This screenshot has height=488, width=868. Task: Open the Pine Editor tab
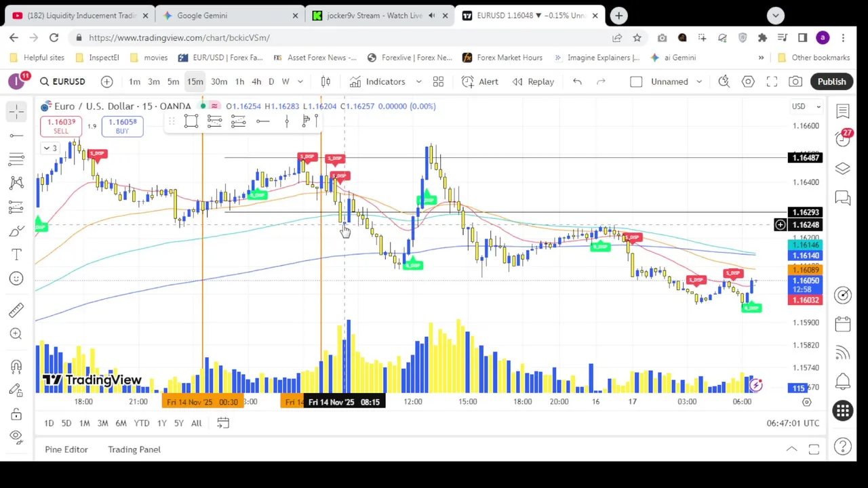click(66, 449)
